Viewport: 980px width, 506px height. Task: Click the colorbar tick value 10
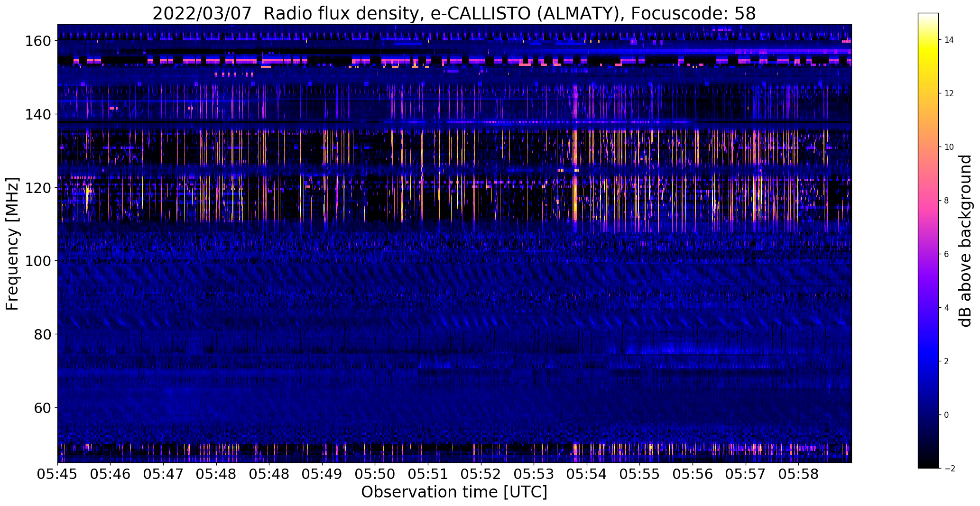click(x=949, y=147)
